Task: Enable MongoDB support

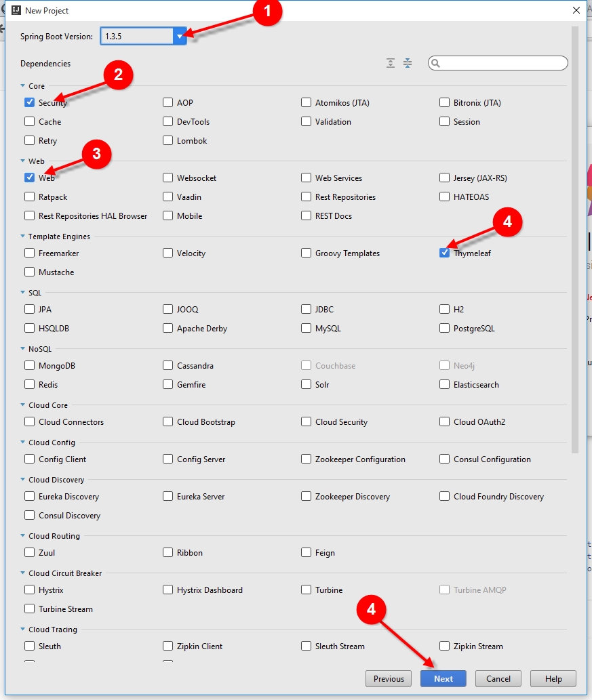Action: click(28, 365)
